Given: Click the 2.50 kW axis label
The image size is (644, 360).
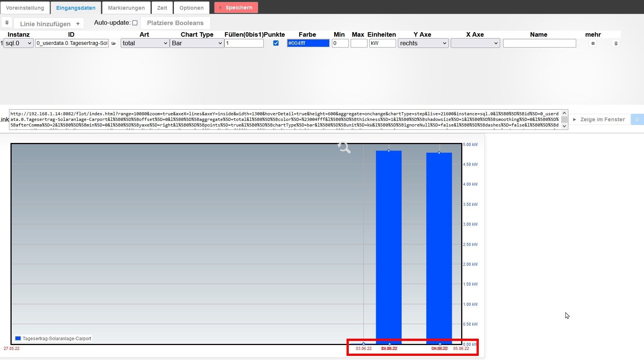Looking at the screenshot, I should pyautogui.click(x=471, y=244).
